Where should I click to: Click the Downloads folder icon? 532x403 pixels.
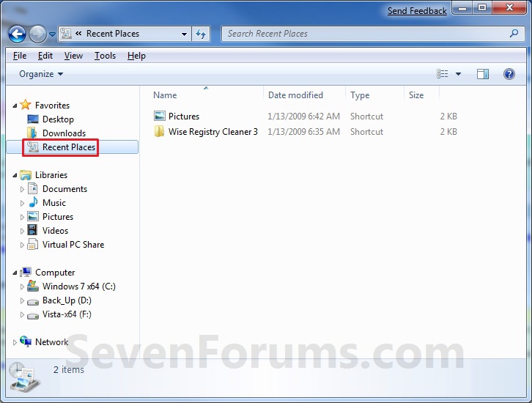point(32,133)
